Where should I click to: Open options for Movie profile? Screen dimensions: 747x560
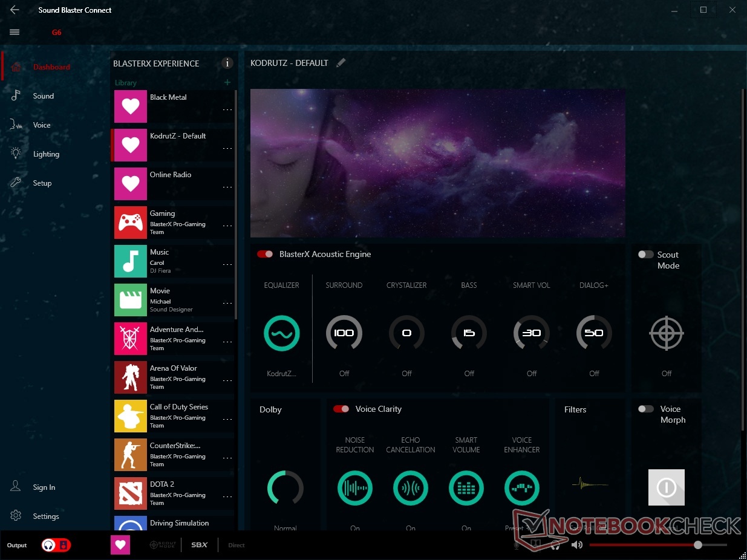click(227, 303)
